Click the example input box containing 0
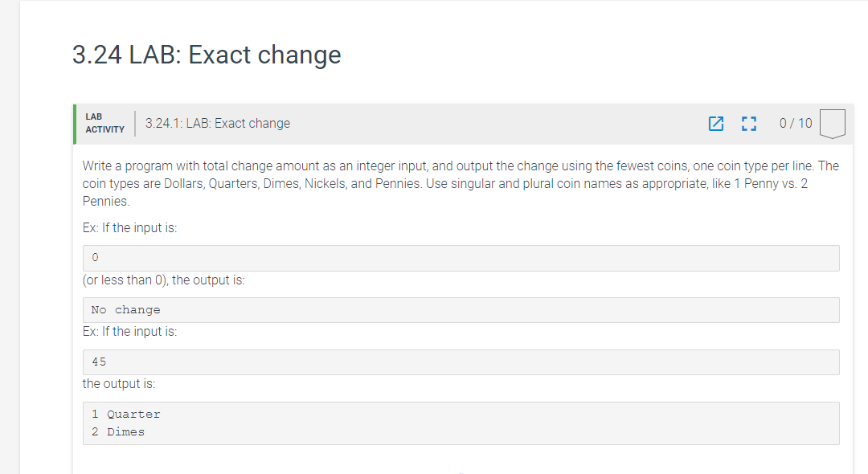This screenshot has height=474, width=868. (x=461, y=258)
